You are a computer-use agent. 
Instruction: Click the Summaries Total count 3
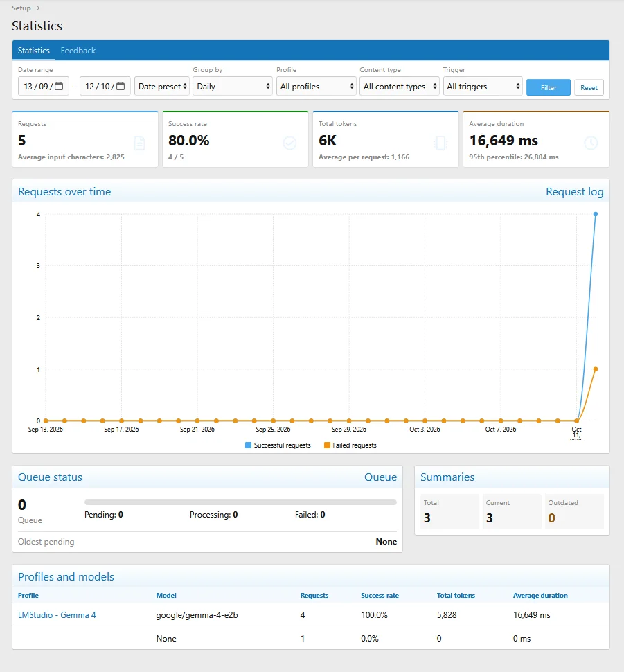pos(427,518)
